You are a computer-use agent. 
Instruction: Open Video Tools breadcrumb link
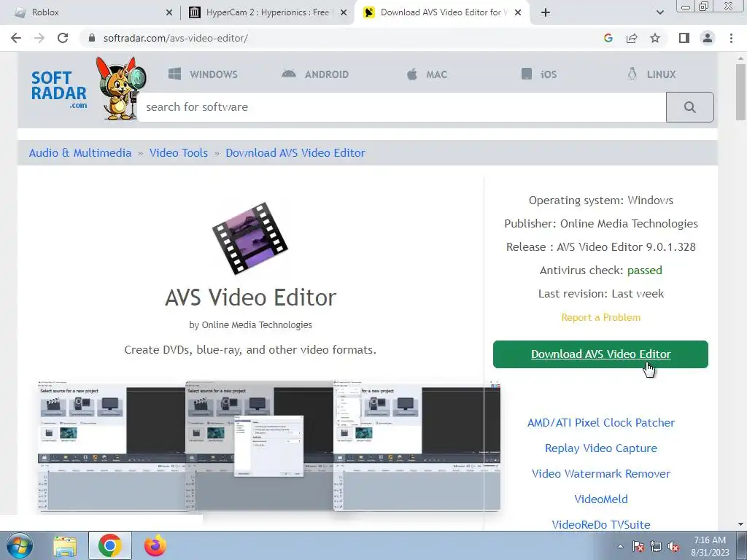pos(179,153)
